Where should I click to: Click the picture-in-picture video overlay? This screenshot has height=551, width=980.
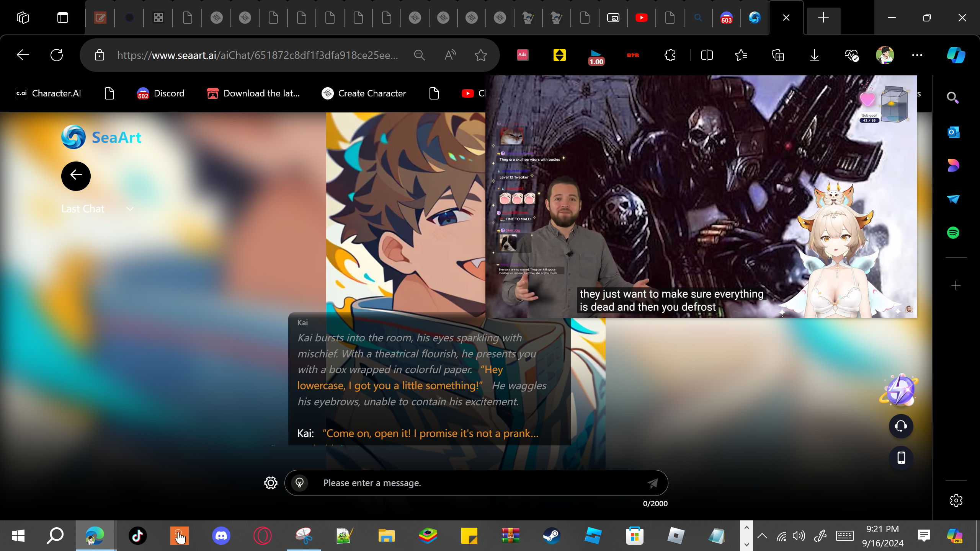tap(701, 197)
